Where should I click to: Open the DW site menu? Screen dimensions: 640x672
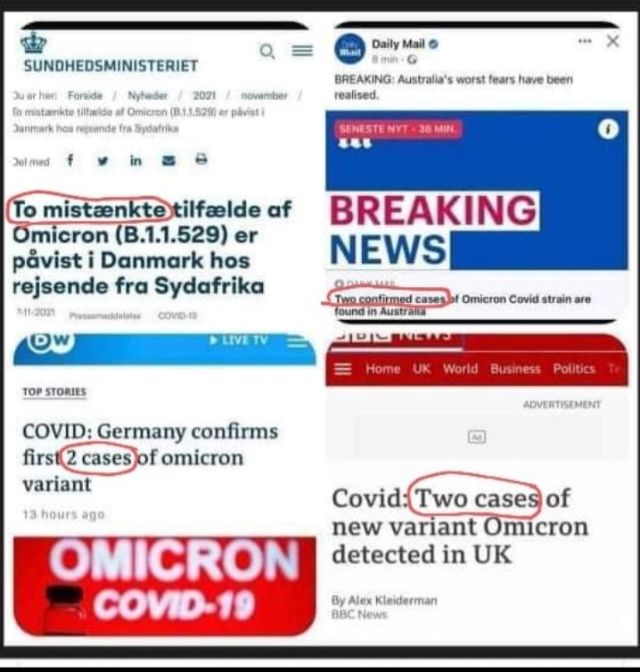[297, 341]
